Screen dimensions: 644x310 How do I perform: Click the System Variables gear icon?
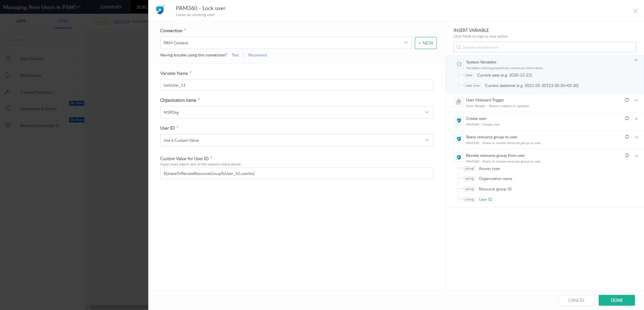(459, 64)
